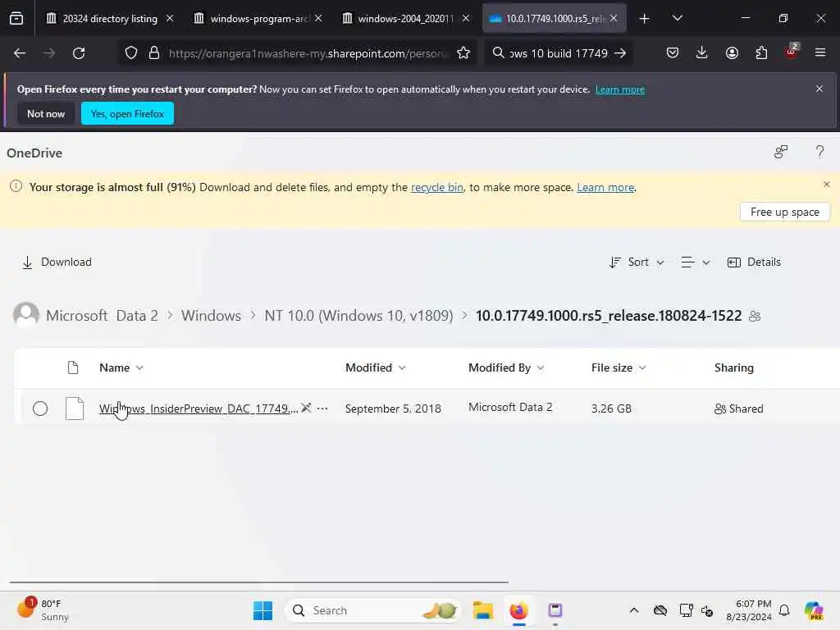Close the windows-2004_202011 tab
Viewport: 840px width, 630px height.
click(x=466, y=18)
